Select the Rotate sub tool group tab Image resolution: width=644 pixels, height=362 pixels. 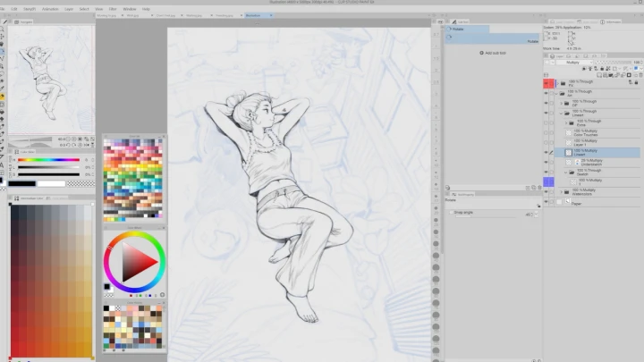[x=467, y=29]
